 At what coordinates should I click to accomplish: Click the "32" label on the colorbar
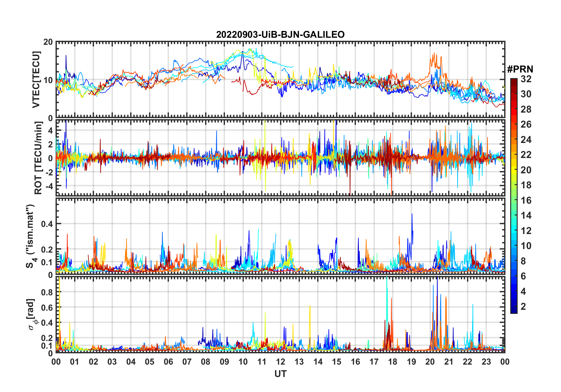(526, 79)
